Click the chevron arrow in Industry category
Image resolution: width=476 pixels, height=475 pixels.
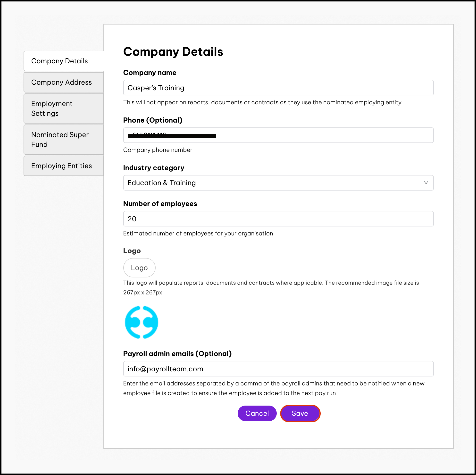tap(426, 183)
